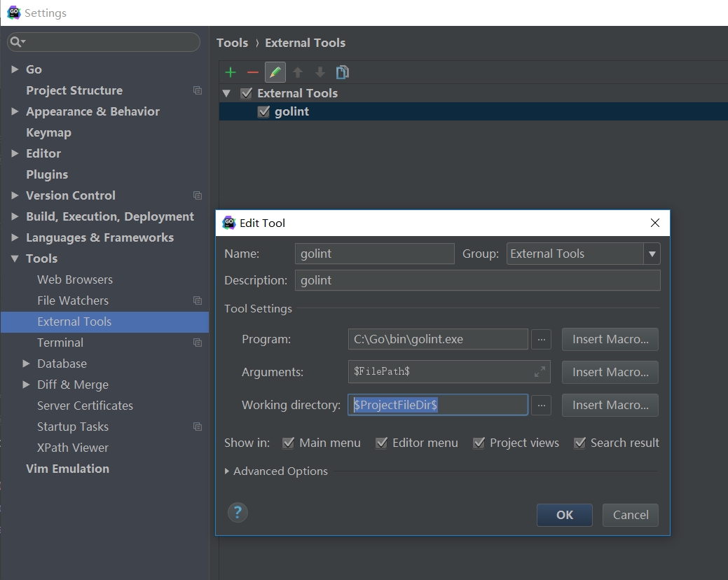The image size is (728, 580).
Task: Click the settings search box
Action: coord(104,42)
